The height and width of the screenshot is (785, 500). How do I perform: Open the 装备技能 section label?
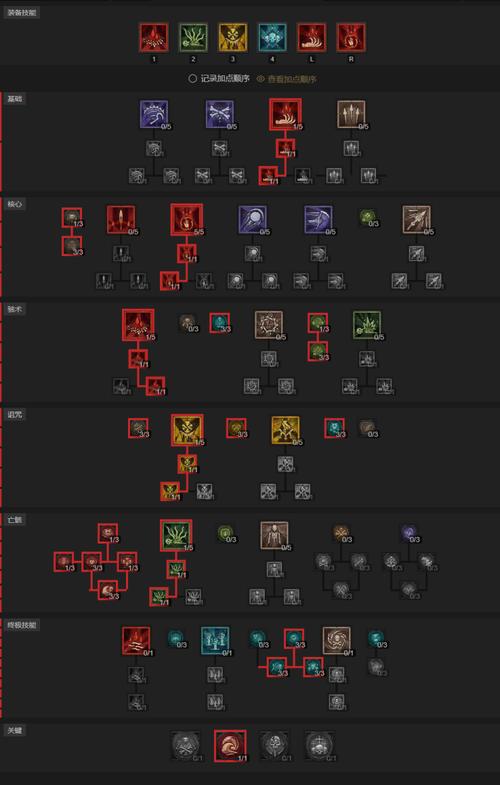22,13
